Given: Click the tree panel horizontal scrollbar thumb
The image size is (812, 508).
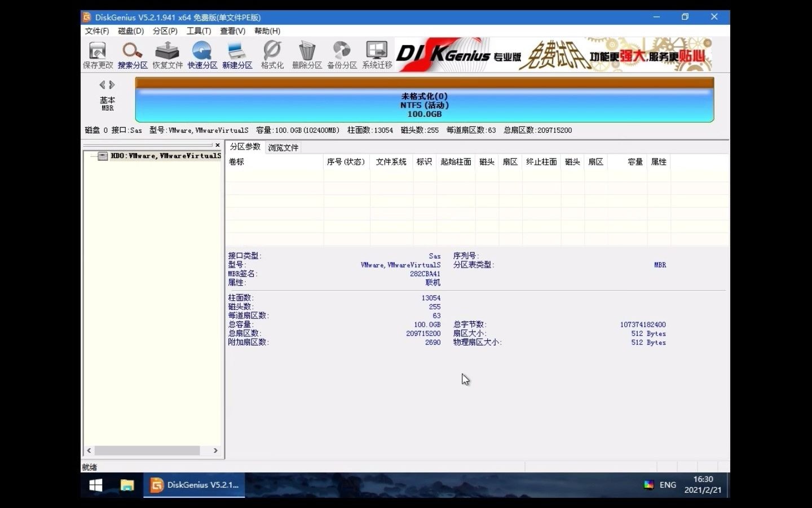Looking at the screenshot, I should point(147,450).
